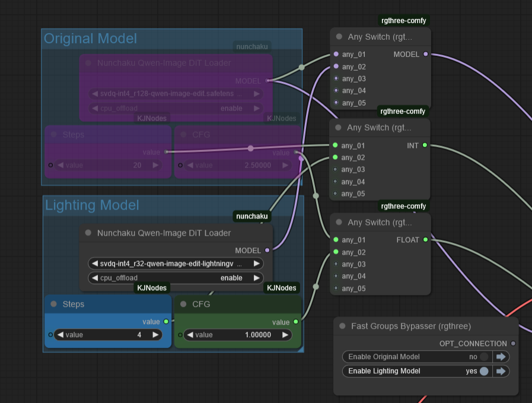
Task: Select previous model file in Lighting loader
Action: click(95, 264)
